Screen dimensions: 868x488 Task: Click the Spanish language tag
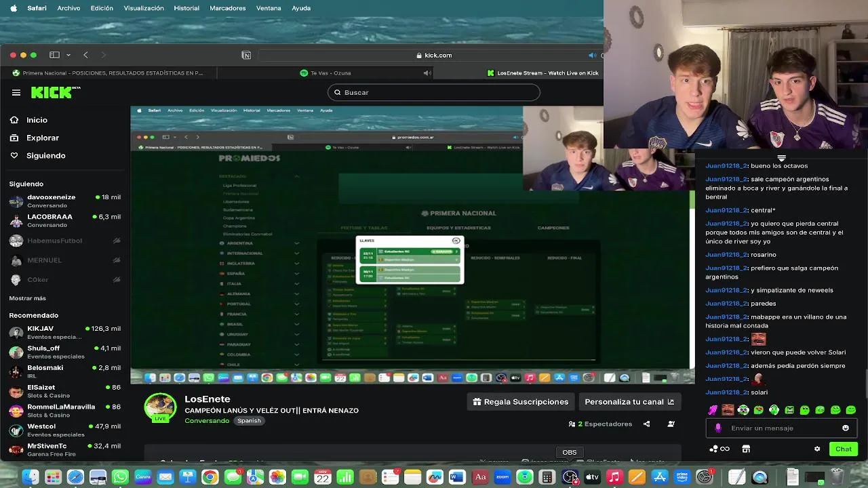coord(249,421)
